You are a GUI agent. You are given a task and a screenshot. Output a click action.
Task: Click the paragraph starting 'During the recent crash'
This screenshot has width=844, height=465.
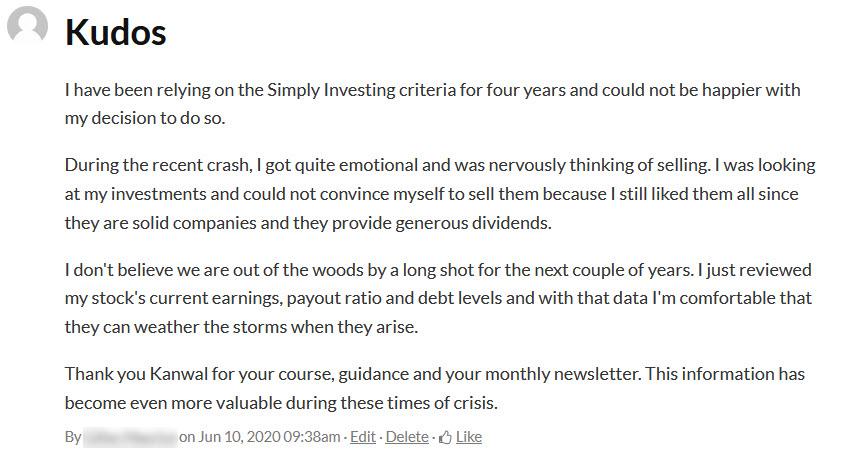tap(440, 194)
